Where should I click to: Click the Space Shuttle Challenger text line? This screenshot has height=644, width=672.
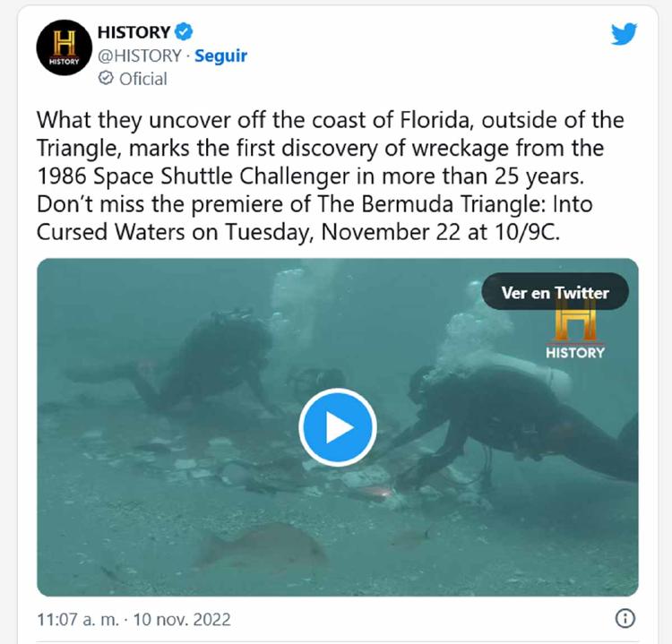tap(310, 176)
